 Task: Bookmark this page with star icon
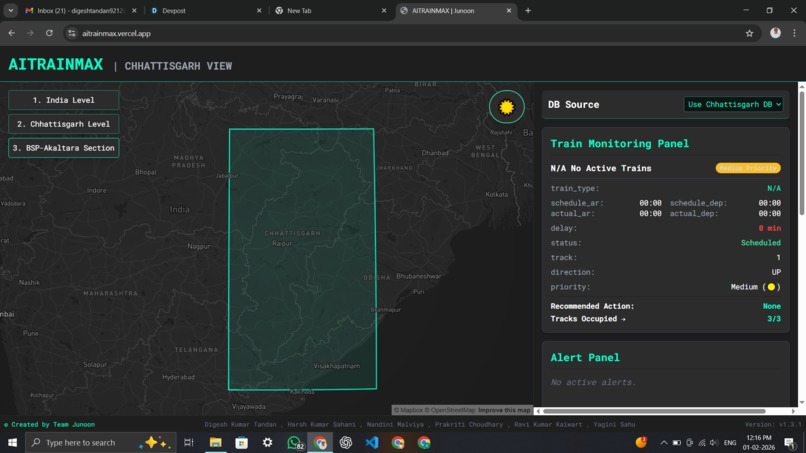749,33
